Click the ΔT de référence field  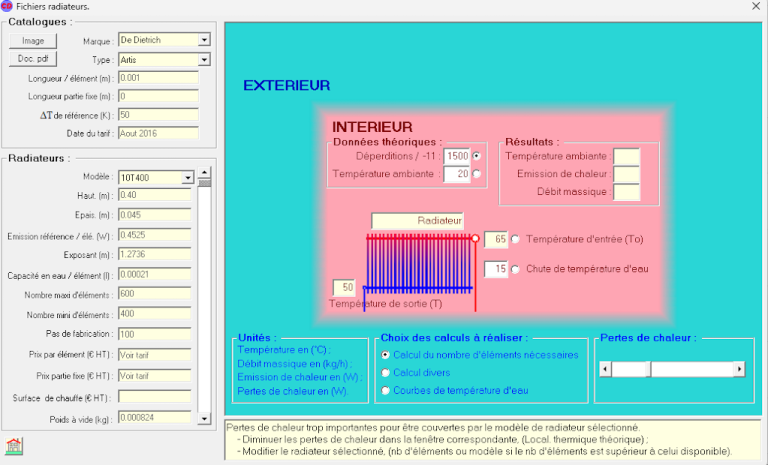click(159, 115)
